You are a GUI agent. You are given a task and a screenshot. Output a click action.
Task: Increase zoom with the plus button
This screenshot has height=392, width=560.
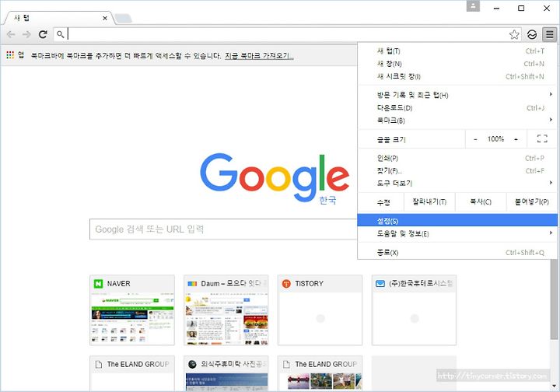click(x=516, y=139)
